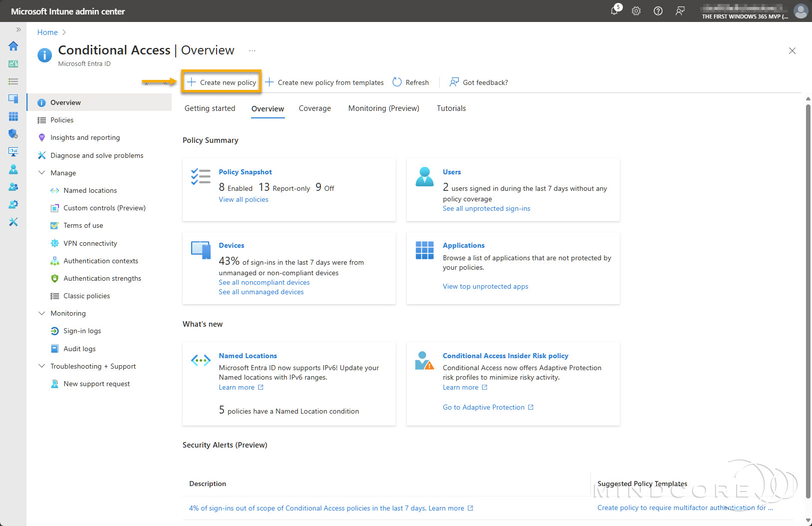Open the Monitoring (Preview) tab
This screenshot has height=526, width=812.
pos(383,108)
